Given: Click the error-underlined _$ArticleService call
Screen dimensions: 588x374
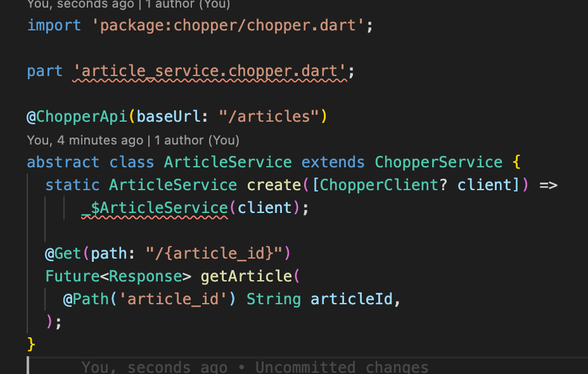Looking at the screenshot, I should (x=155, y=208).
